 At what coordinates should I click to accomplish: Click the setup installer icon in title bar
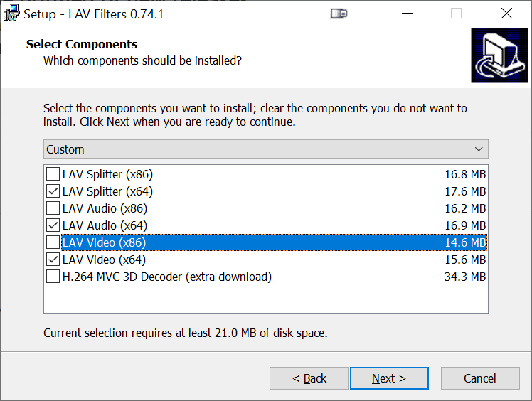pyautogui.click(x=11, y=14)
